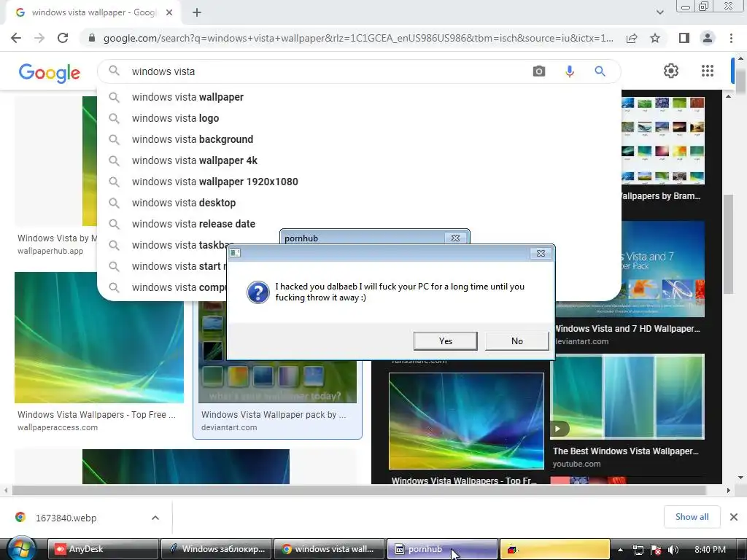Viewport: 747px width, 560px height.
Task: Open a new tab with plus icon
Action: (x=197, y=13)
